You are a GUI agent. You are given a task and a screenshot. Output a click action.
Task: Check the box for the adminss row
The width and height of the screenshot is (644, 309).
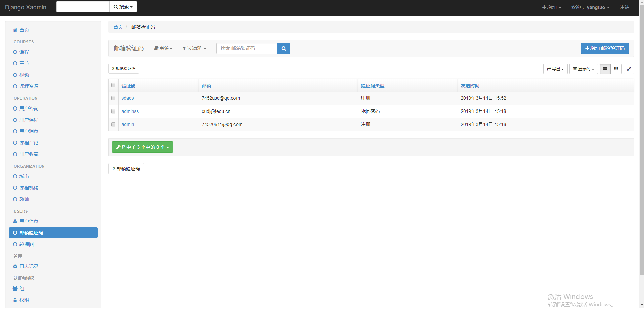(x=113, y=111)
